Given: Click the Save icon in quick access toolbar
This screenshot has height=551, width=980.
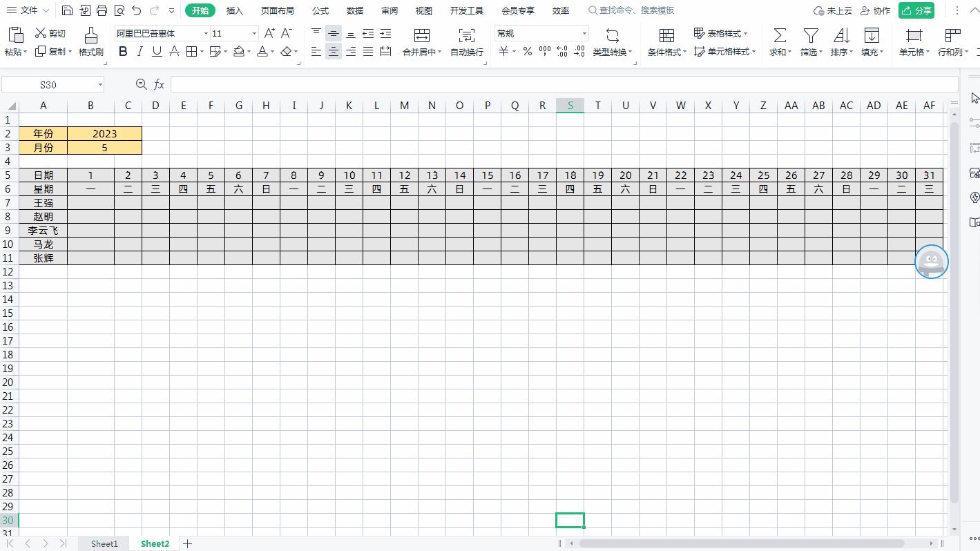Looking at the screenshot, I should [67, 10].
